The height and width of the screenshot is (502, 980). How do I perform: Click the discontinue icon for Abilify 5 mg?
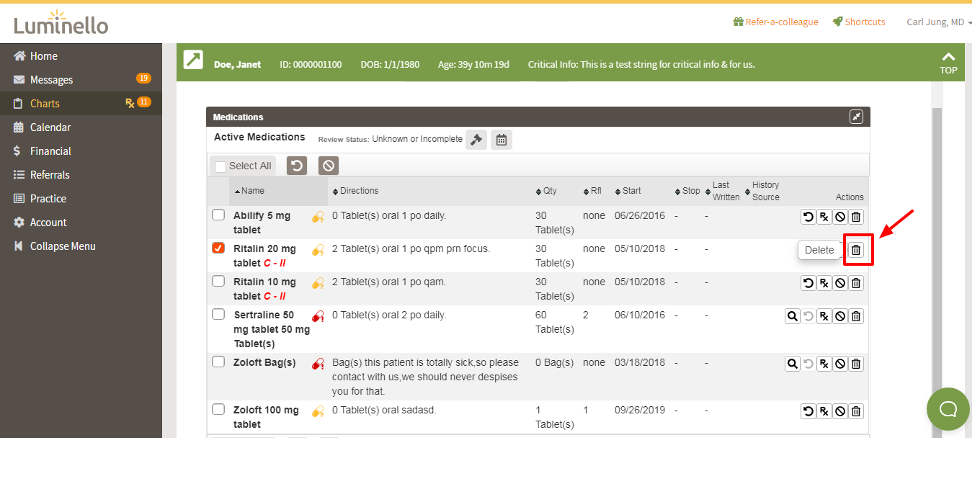[x=840, y=217]
